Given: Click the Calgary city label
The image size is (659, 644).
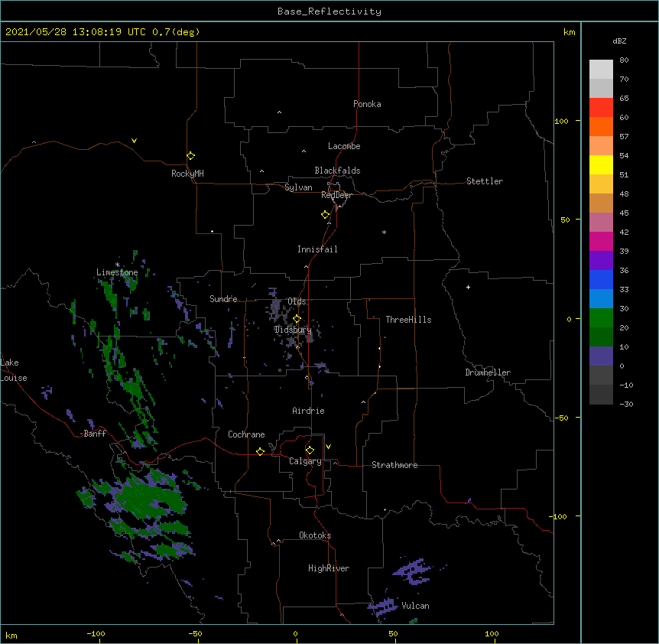Looking at the screenshot, I should pyautogui.click(x=305, y=461).
